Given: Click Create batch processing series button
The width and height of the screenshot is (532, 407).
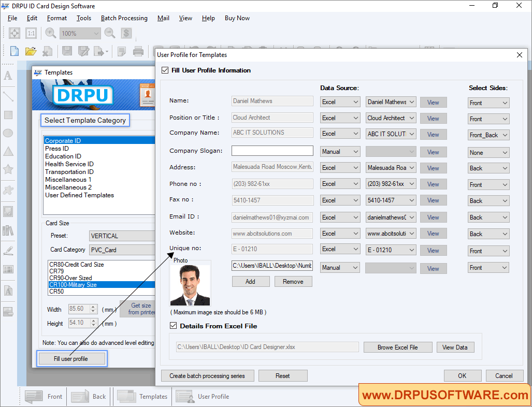Looking at the screenshot, I should tap(207, 376).
